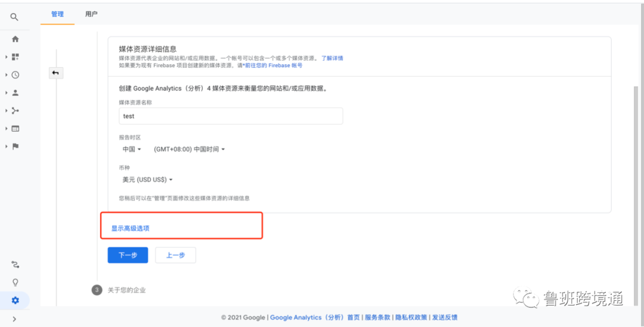Open the Audience person icon

(15, 93)
